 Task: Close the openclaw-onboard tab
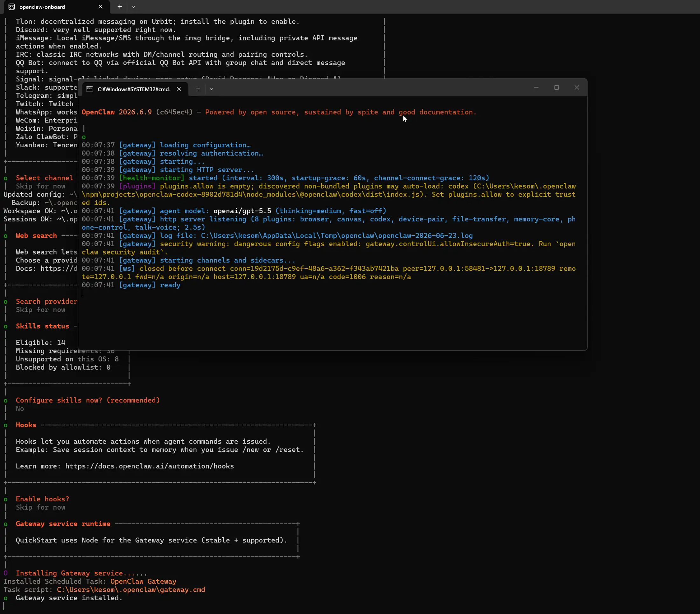[100, 7]
